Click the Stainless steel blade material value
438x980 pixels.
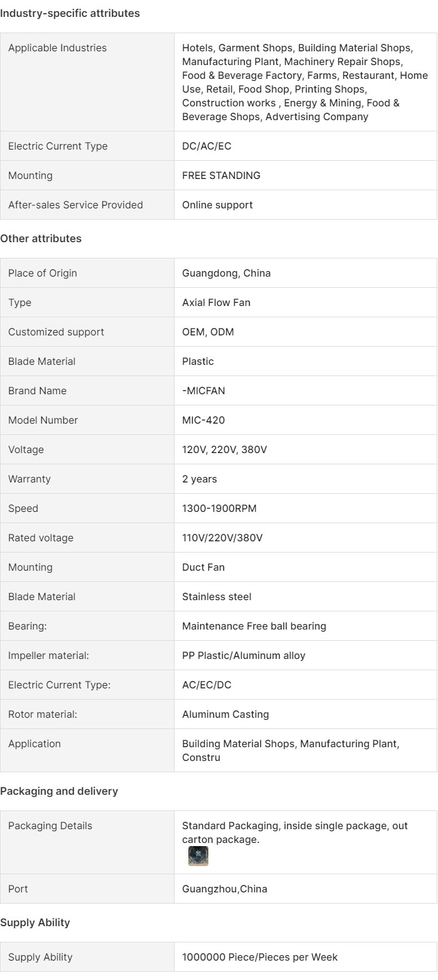(x=216, y=596)
